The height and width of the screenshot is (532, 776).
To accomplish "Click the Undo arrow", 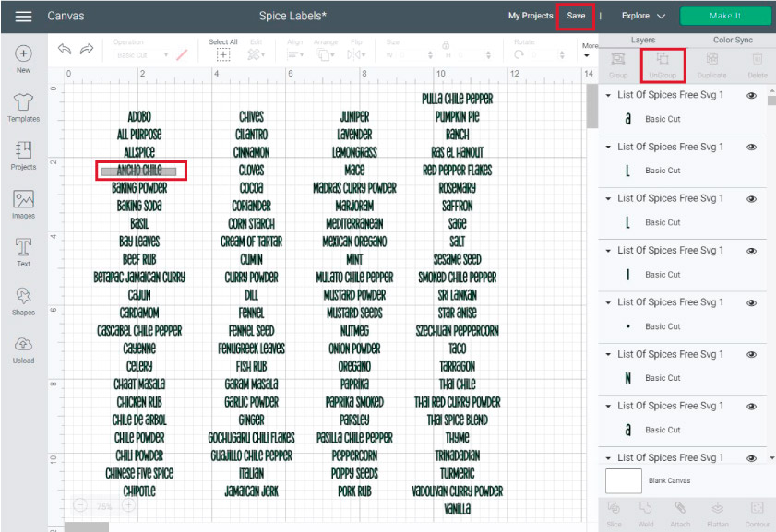I will click(64, 50).
